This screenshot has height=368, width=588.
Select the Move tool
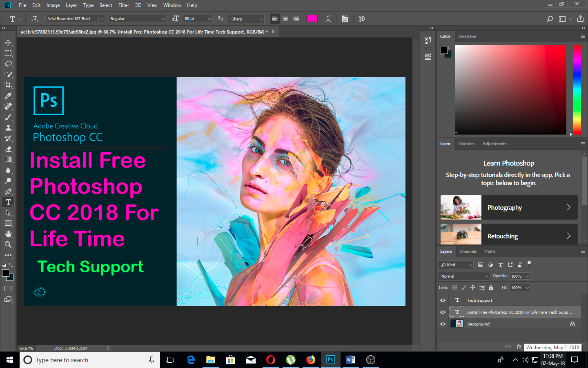point(8,43)
